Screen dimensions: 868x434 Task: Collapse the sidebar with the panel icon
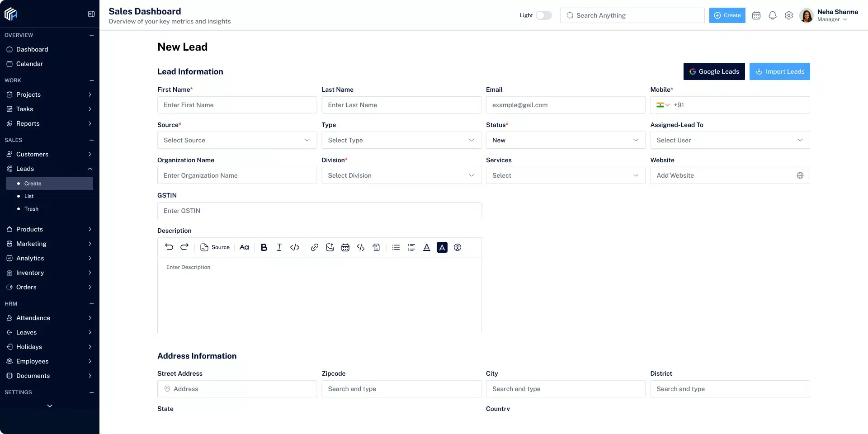click(91, 14)
